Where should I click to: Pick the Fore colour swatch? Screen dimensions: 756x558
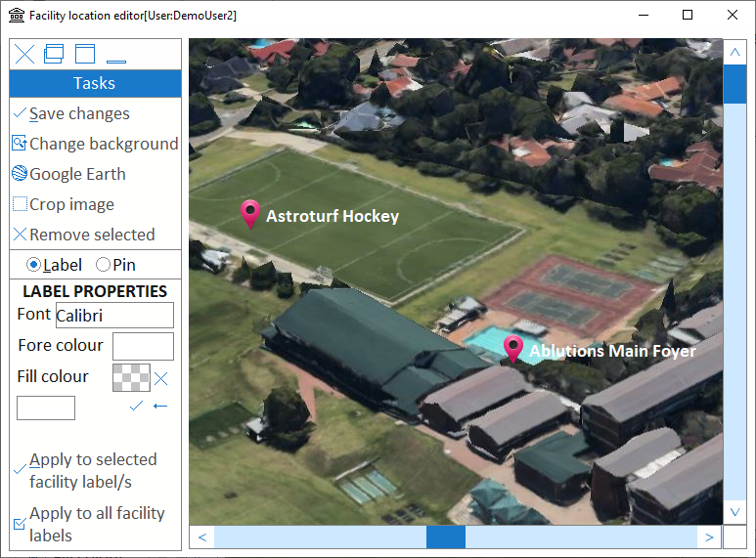point(143,346)
